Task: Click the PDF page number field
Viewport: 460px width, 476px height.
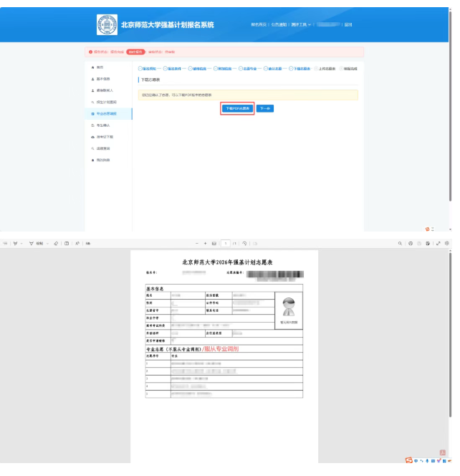Action: (224, 244)
